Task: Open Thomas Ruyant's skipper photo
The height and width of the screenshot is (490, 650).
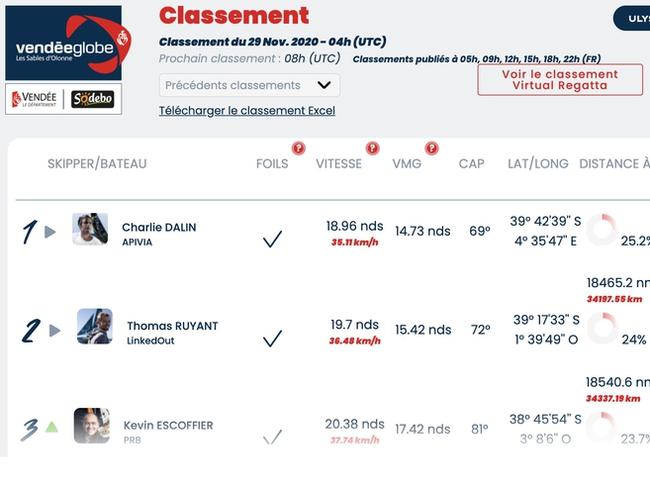Action: (95, 326)
